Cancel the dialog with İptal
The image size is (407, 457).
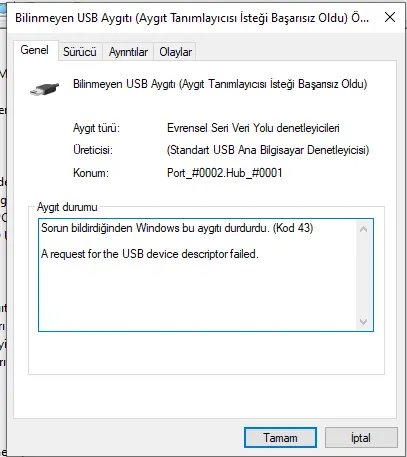click(x=361, y=437)
